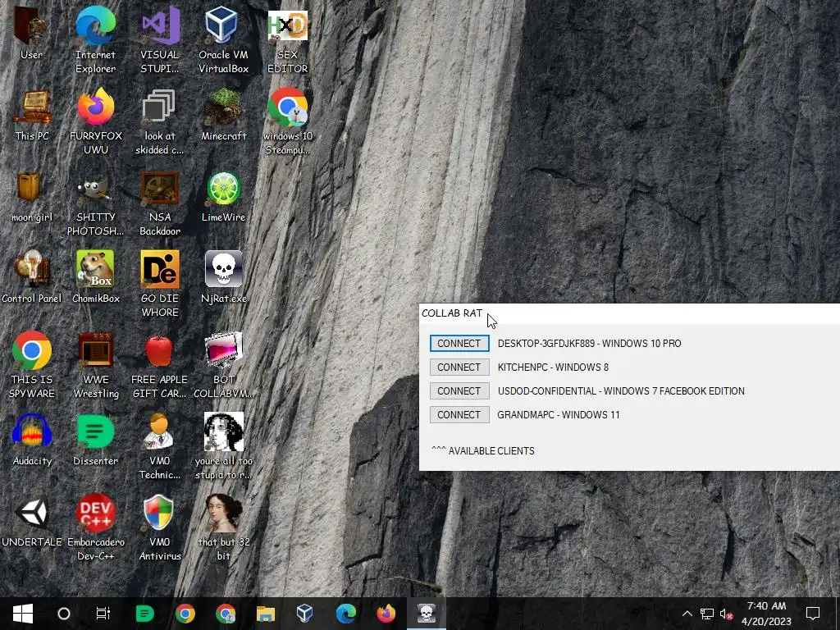This screenshot has height=630, width=840.
Task: Open Cortana search circle on taskbar
Action: click(64, 614)
